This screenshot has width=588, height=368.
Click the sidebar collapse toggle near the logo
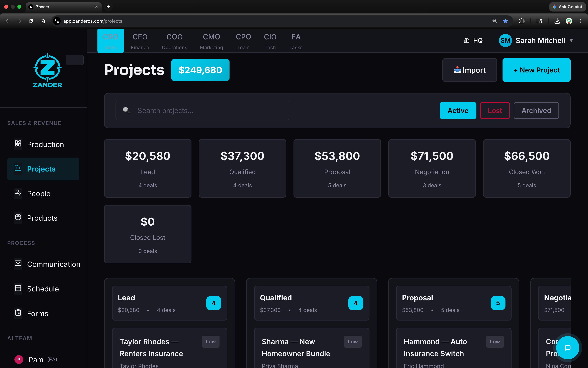[x=75, y=60]
